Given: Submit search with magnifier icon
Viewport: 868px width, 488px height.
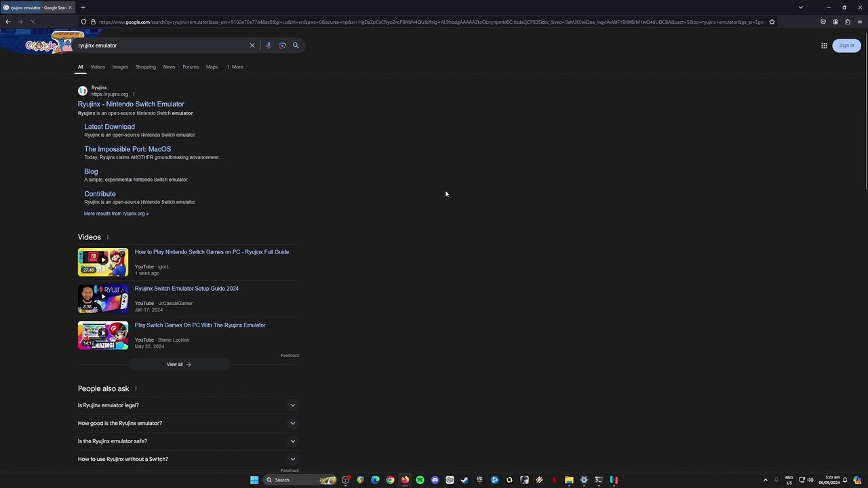Looking at the screenshot, I should pos(296,45).
